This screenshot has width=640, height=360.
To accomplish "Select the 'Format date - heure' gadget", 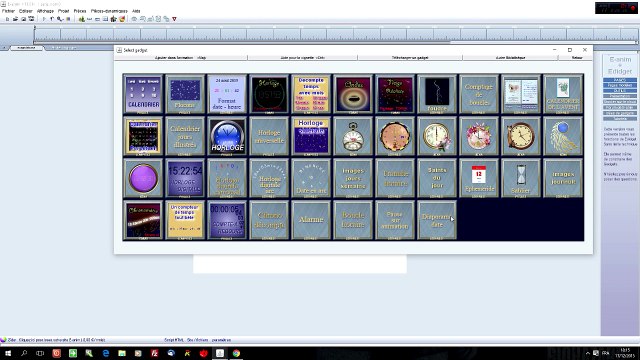I will point(227,94).
